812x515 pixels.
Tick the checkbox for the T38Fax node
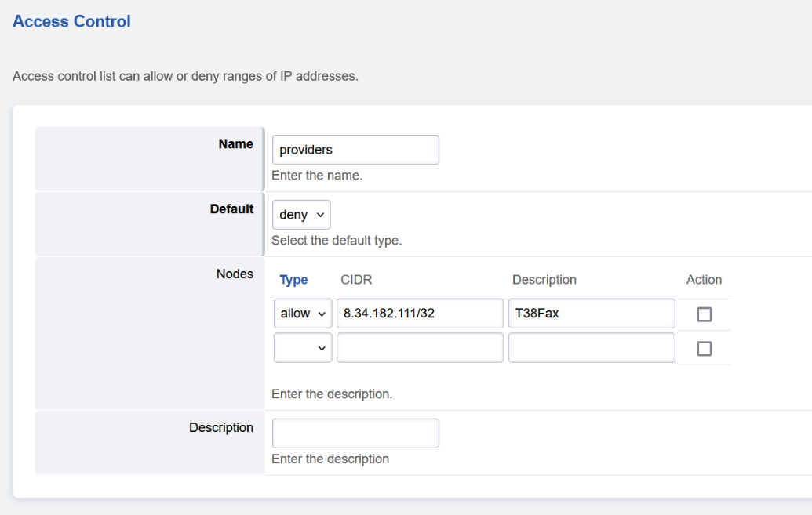pyautogui.click(x=705, y=314)
